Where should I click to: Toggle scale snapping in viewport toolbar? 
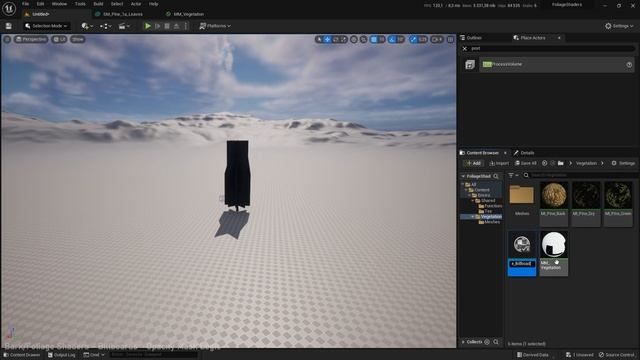(413, 40)
